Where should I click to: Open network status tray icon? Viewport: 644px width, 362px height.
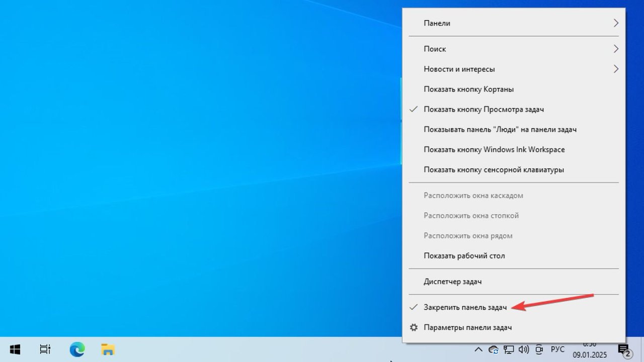click(509, 349)
